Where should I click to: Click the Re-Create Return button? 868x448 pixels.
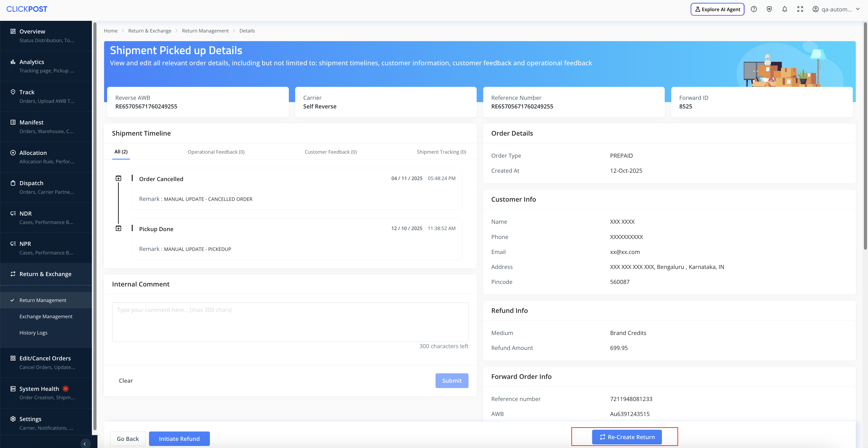pos(626,437)
